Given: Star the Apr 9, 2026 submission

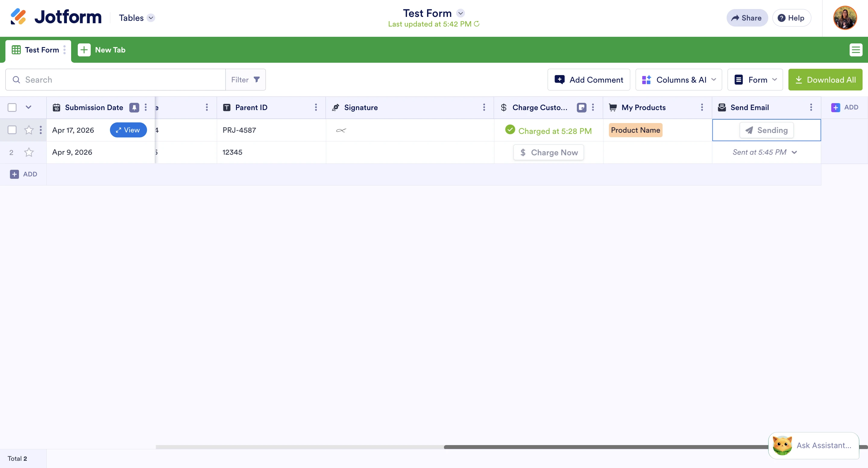Looking at the screenshot, I should (29, 152).
